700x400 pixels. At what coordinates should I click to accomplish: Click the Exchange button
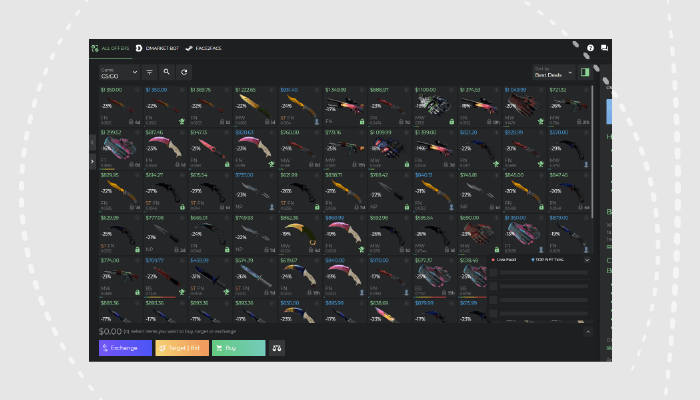point(125,348)
